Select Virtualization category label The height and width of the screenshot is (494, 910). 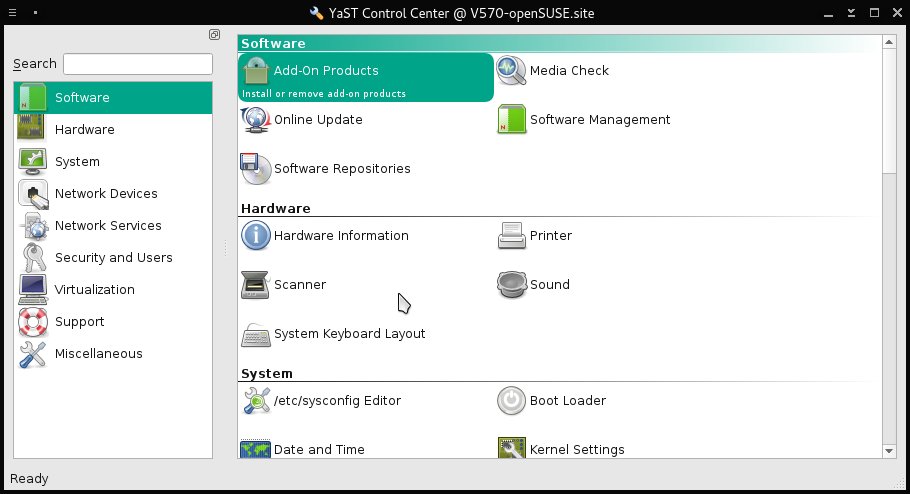95,289
